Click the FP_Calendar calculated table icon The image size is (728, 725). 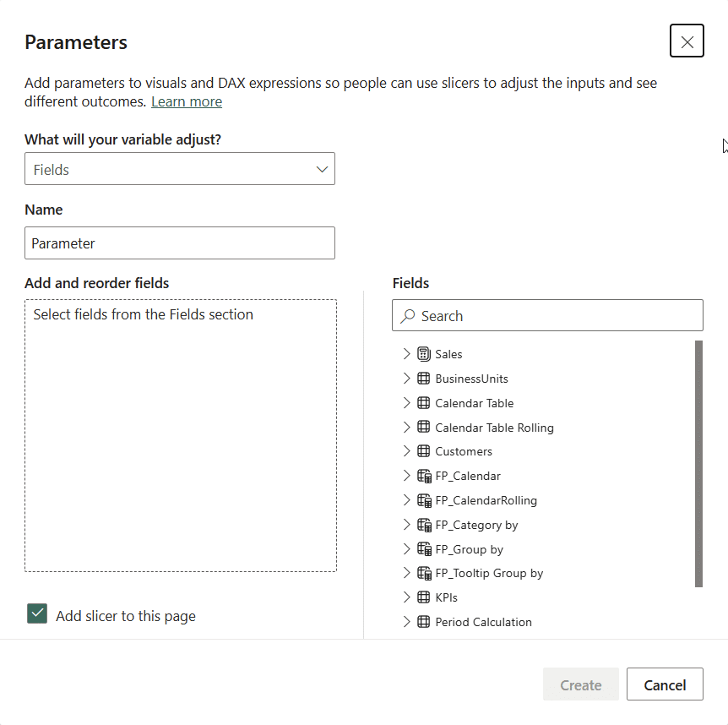pos(422,476)
